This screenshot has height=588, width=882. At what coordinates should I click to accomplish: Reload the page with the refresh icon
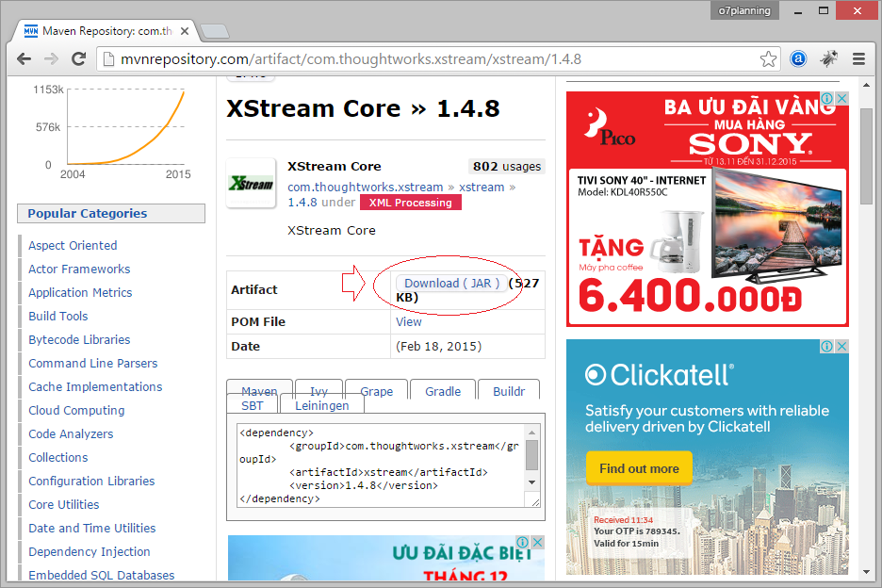(x=79, y=58)
